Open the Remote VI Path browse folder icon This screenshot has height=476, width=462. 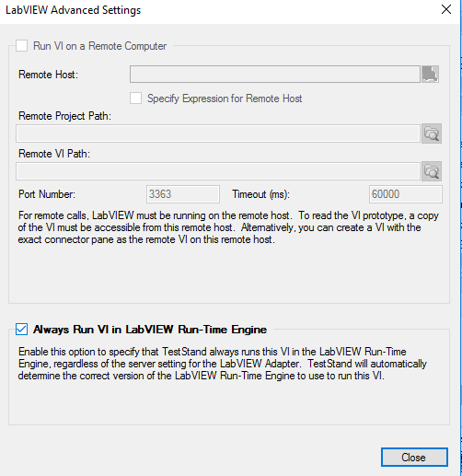coord(432,171)
